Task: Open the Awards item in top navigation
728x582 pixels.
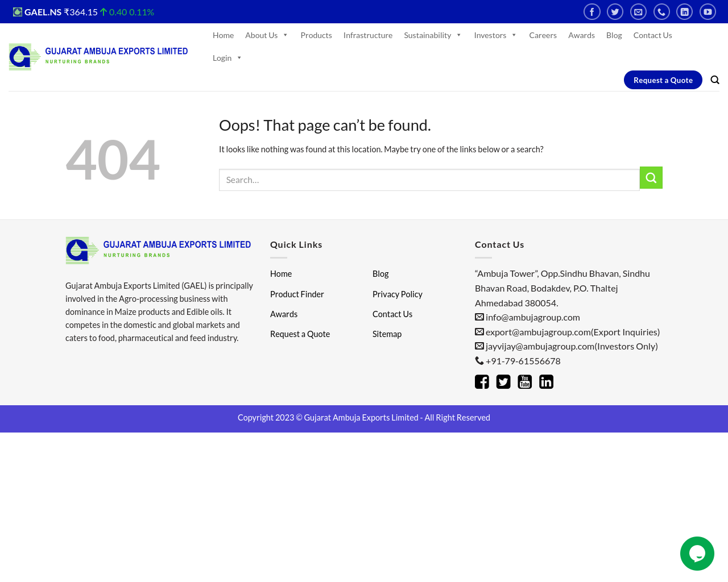Action: tap(581, 35)
